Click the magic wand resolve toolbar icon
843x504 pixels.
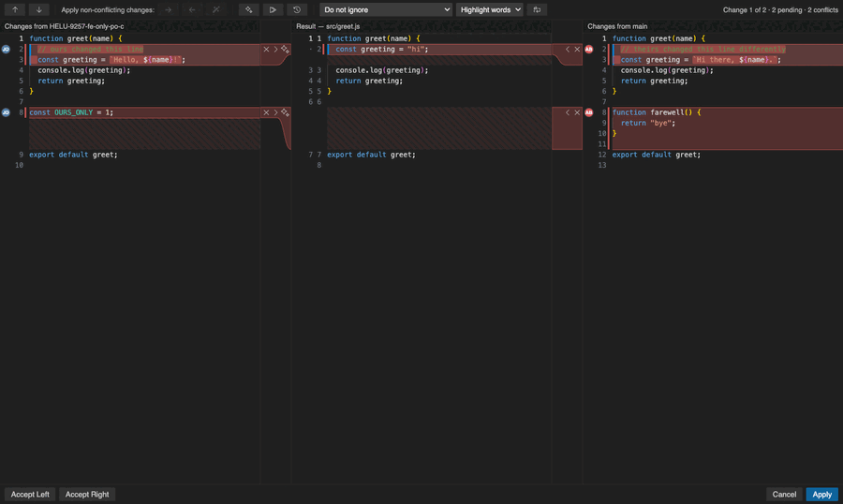[249, 9]
